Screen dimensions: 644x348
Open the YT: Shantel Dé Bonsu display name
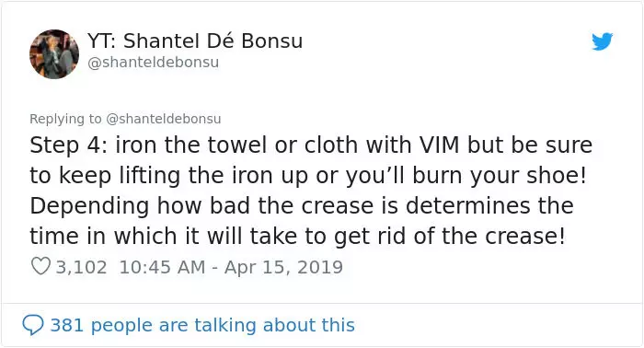pos(195,41)
